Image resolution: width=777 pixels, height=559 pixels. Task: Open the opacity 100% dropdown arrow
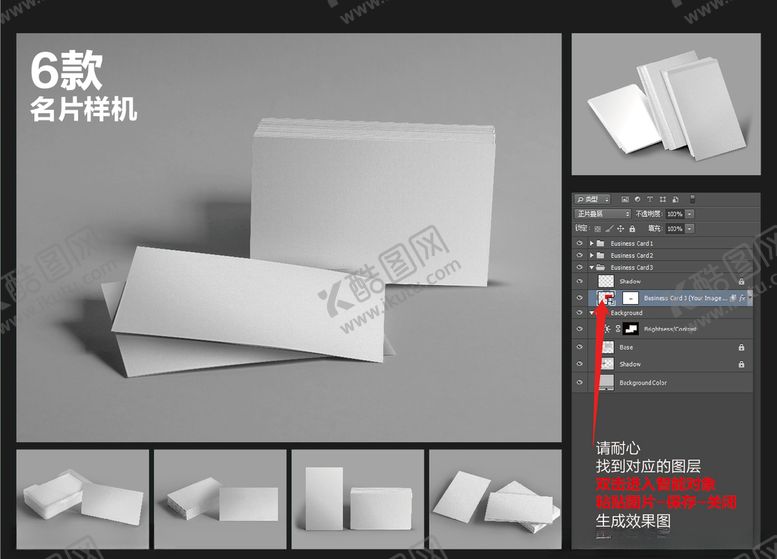tap(690, 214)
